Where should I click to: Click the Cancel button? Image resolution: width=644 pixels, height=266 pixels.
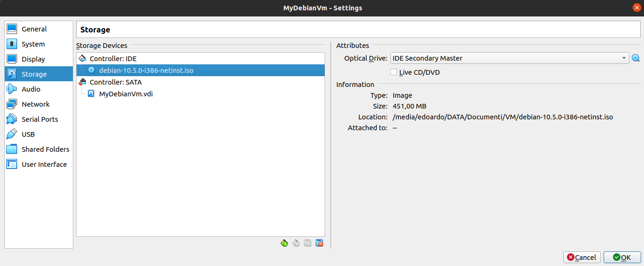[582, 257]
